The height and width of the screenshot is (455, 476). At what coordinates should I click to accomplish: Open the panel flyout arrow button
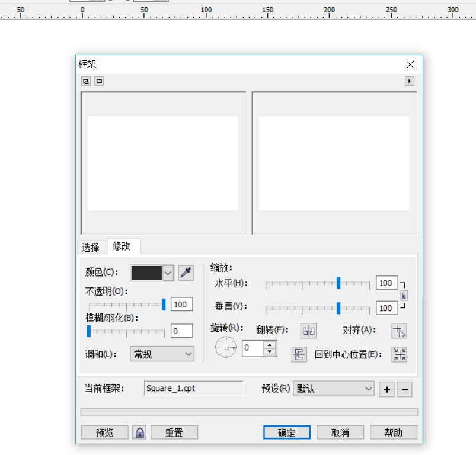(410, 81)
